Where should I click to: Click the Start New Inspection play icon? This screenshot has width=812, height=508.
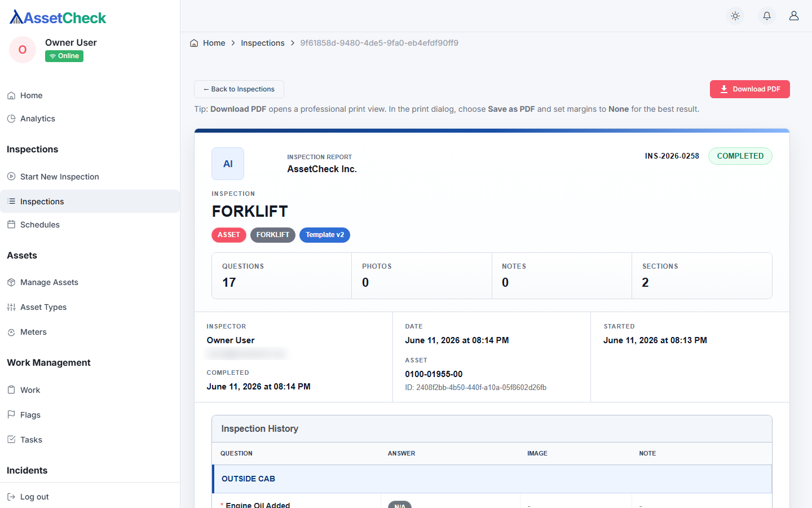point(11,177)
